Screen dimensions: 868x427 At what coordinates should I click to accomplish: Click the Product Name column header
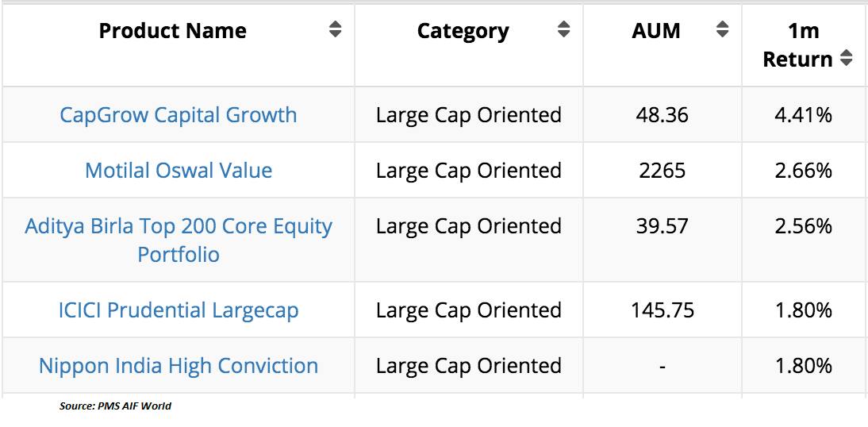(x=172, y=31)
